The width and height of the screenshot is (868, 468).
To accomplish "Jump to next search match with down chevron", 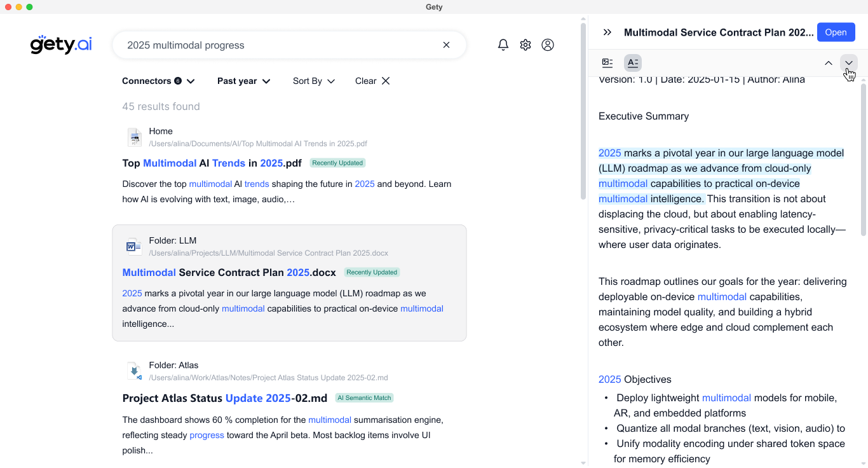I will click(849, 64).
